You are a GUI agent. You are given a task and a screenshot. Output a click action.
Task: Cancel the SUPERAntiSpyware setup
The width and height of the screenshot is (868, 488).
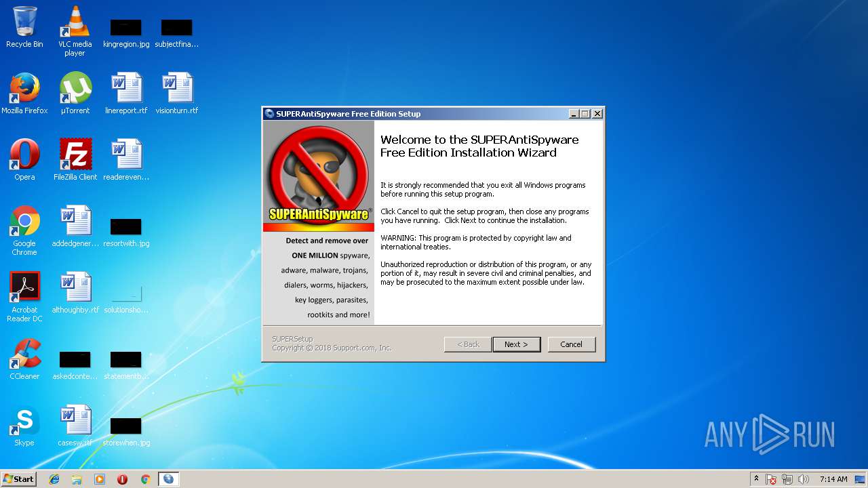pos(571,344)
